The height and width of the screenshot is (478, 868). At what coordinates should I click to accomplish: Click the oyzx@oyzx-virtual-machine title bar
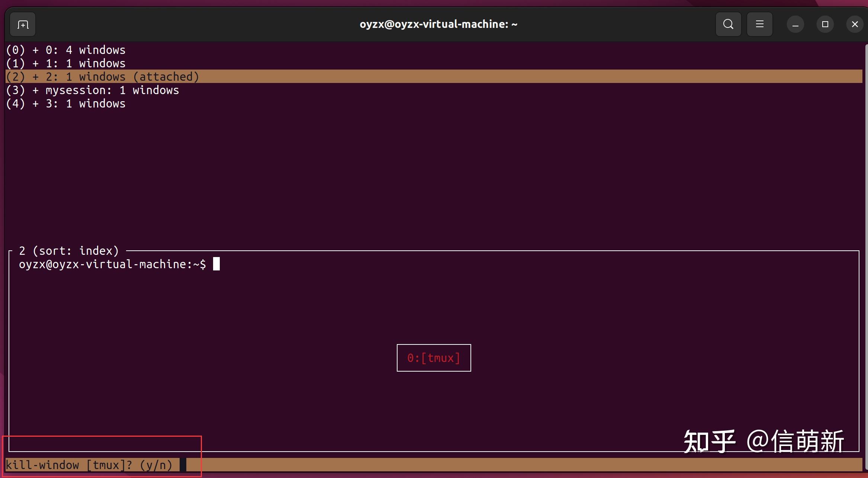pyautogui.click(x=438, y=24)
